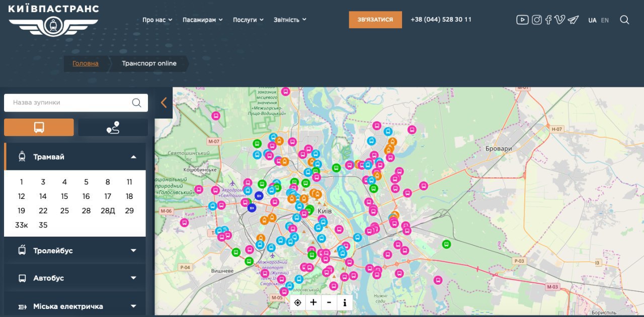This screenshot has height=317, width=644.
Task: Open the YouTube social icon
Action: [522, 20]
